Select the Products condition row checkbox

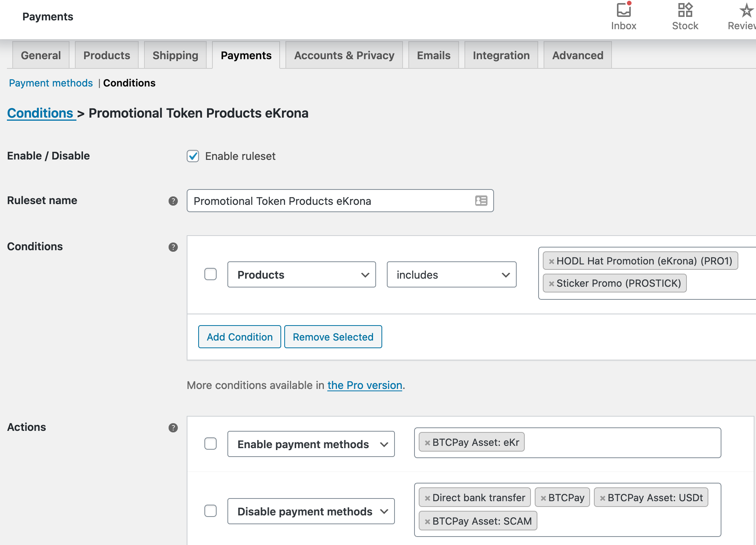(x=211, y=274)
